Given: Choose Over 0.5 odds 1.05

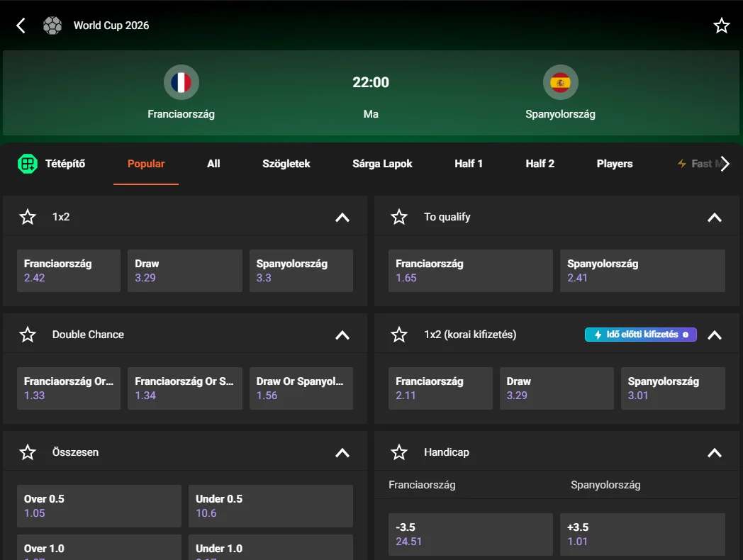Looking at the screenshot, I should point(99,506).
